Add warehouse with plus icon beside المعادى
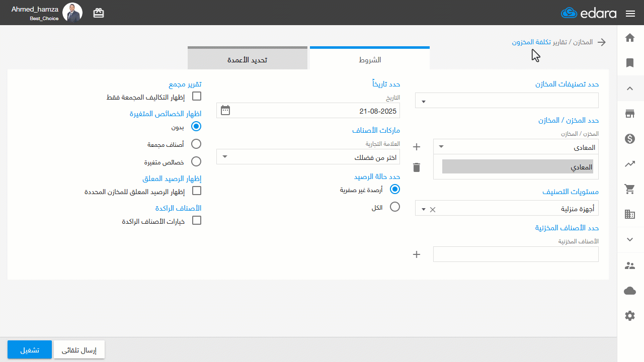The image size is (644, 362). [416, 147]
